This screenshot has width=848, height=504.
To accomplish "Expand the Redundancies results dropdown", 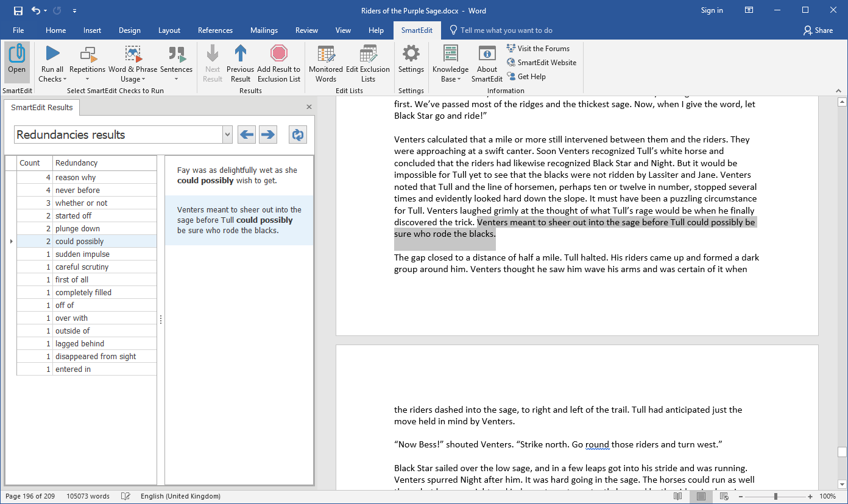I will pyautogui.click(x=226, y=135).
